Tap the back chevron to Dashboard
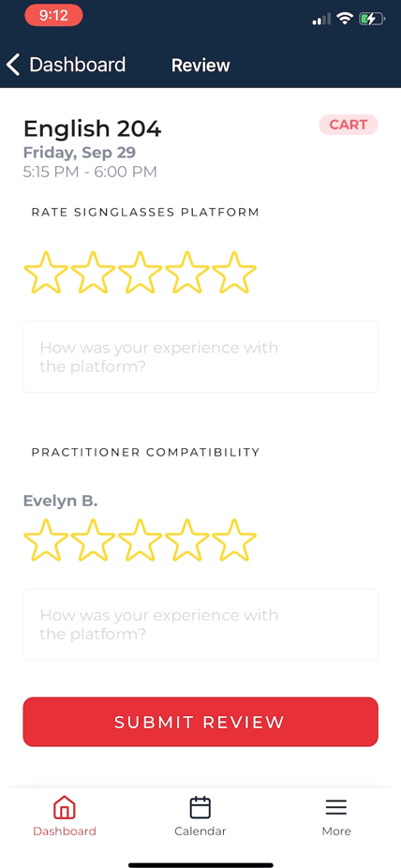The width and height of the screenshot is (401, 868). [x=13, y=65]
